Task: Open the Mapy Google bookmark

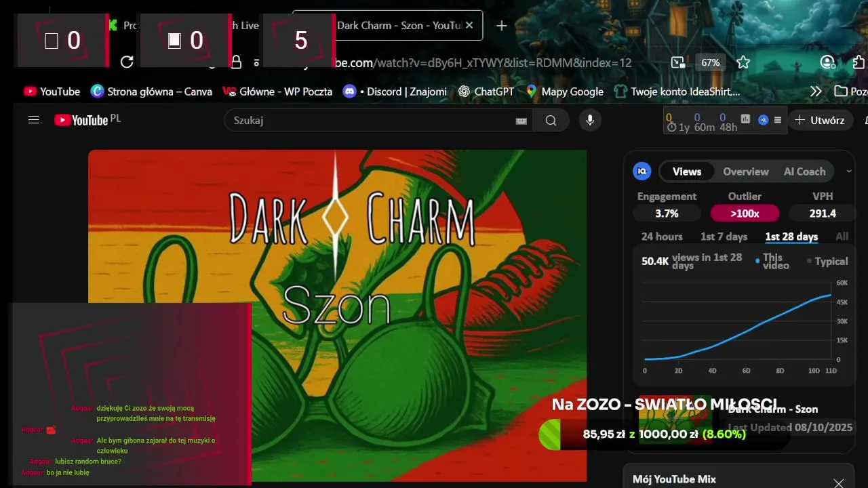Action: [x=564, y=91]
